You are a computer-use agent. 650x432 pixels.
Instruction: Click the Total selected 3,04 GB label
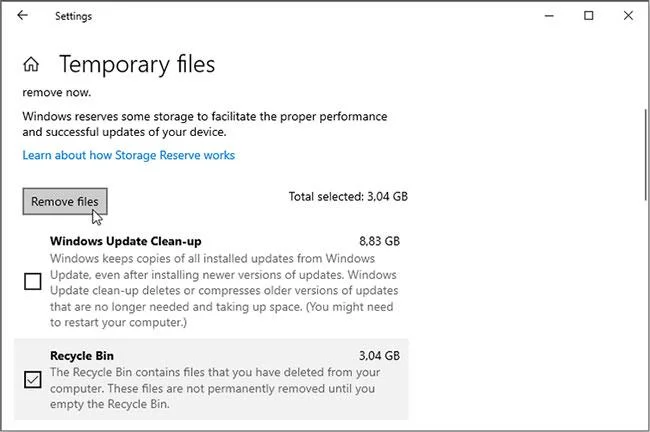point(348,197)
